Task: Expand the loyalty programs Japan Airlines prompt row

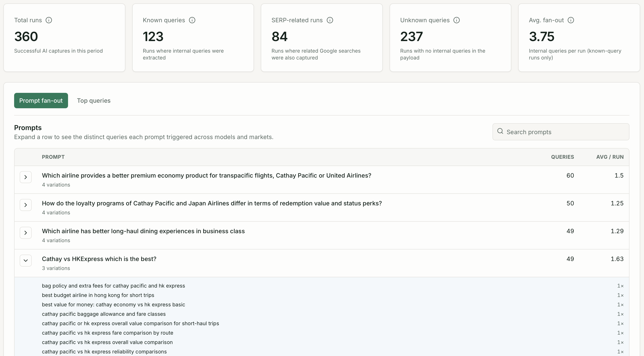Action: [25, 205]
